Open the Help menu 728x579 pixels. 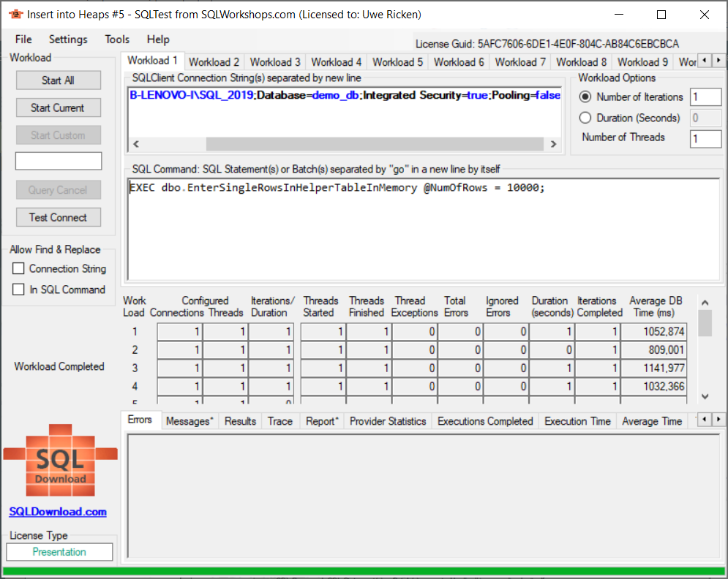(158, 39)
